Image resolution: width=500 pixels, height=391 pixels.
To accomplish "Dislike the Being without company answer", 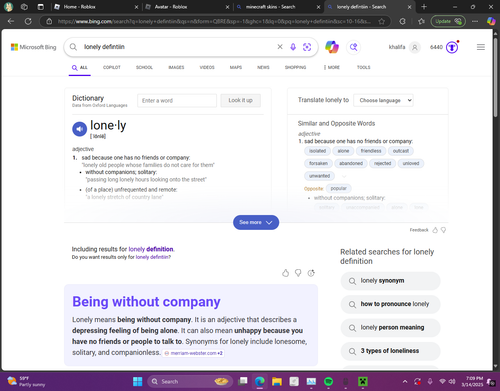I will click(x=298, y=273).
